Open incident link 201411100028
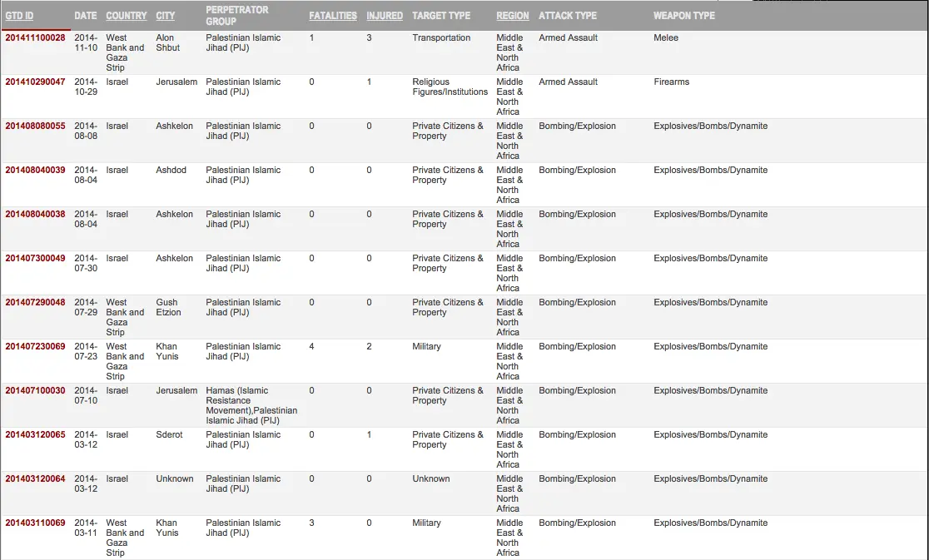 click(35, 38)
